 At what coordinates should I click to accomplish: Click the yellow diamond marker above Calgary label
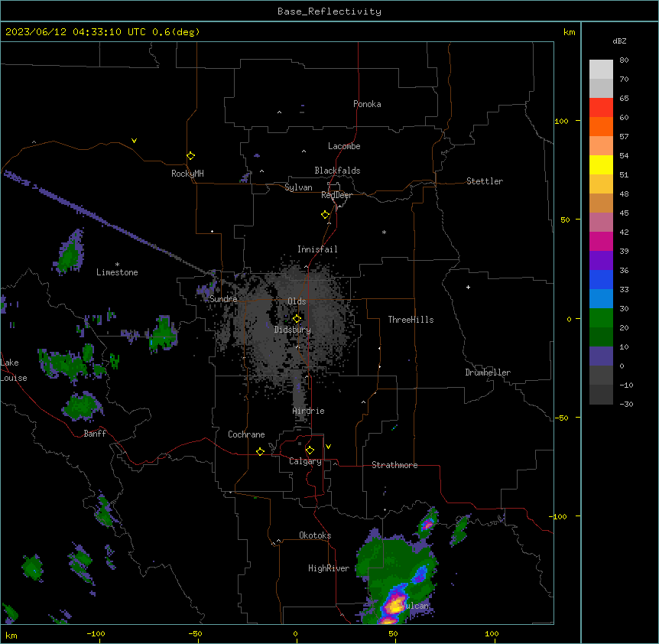click(x=310, y=450)
